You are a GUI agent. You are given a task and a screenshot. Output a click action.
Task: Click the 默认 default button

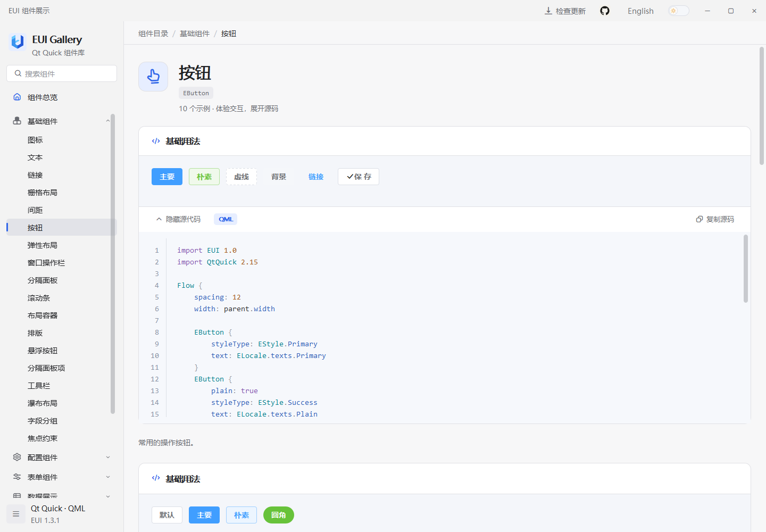pos(167,515)
